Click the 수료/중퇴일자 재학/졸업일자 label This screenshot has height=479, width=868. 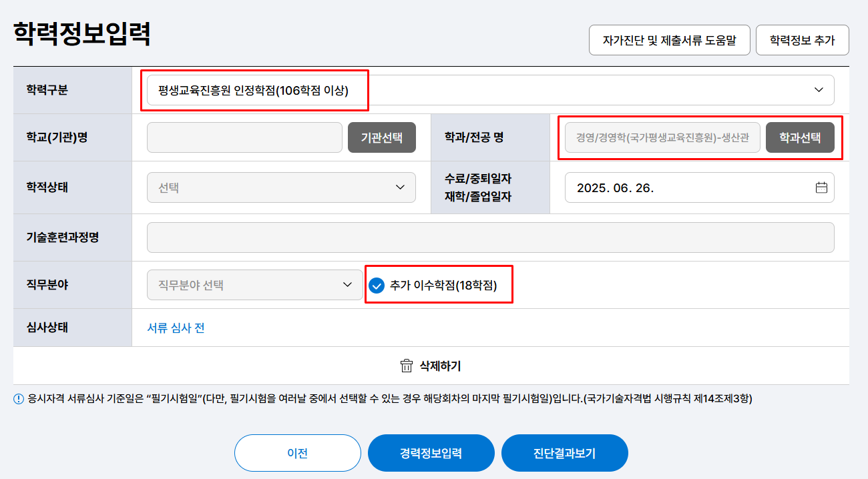tap(478, 187)
